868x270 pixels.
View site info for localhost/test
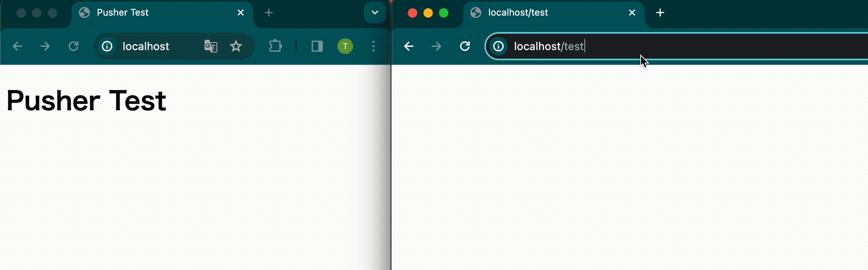(x=498, y=47)
